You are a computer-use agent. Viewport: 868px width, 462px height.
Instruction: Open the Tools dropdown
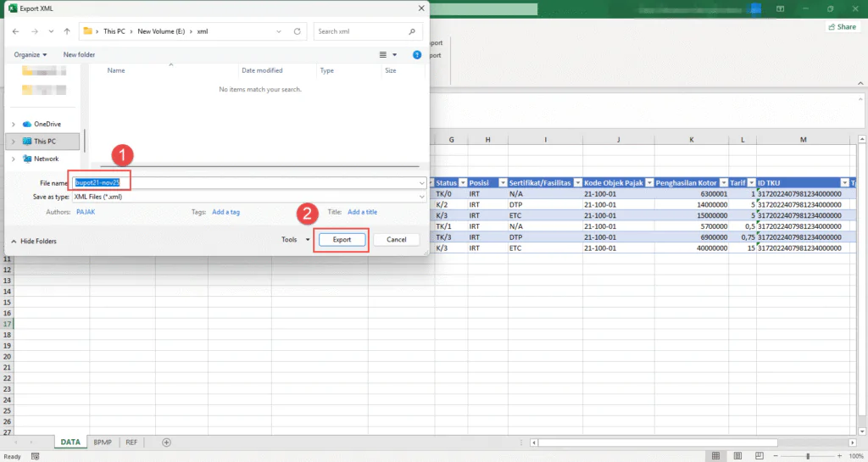coord(296,240)
